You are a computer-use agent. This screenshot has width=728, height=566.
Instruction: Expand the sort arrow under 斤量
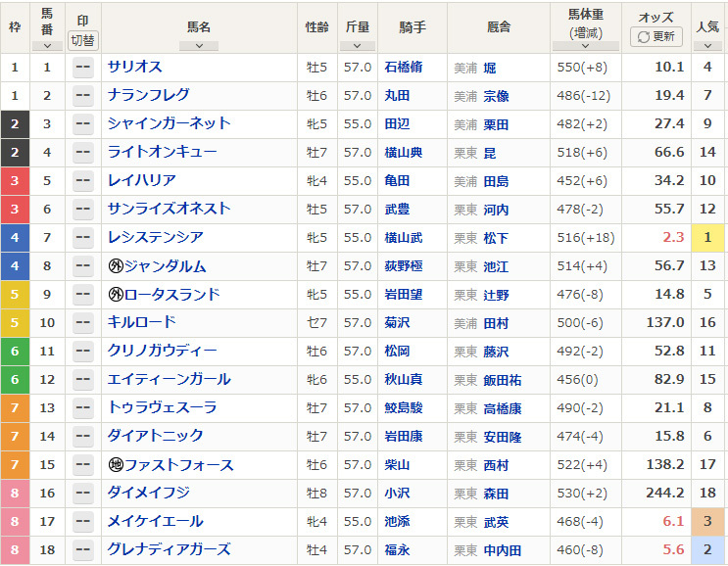(x=357, y=45)
